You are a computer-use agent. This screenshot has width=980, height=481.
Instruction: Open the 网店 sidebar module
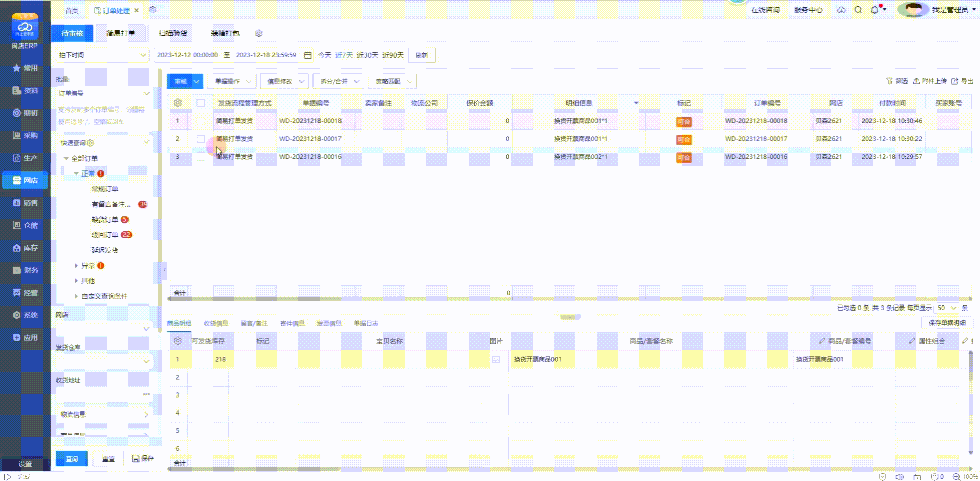pos(25,180)
